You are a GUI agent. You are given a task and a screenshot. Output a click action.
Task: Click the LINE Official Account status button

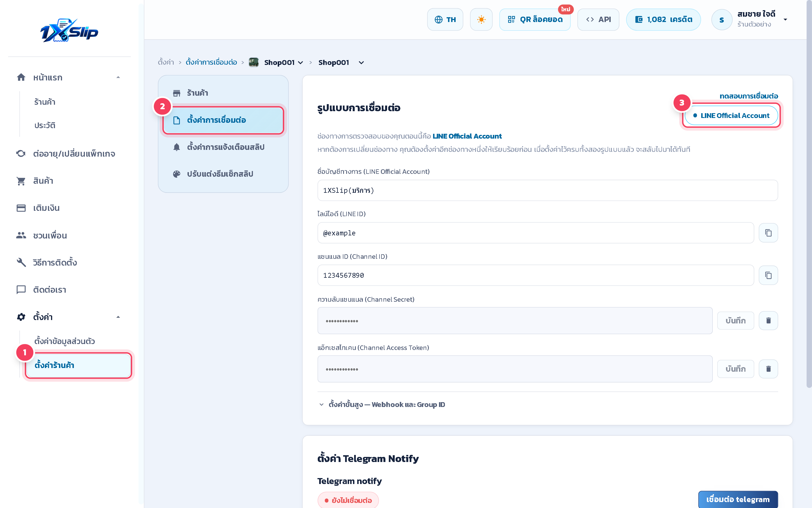click(731, 116)
